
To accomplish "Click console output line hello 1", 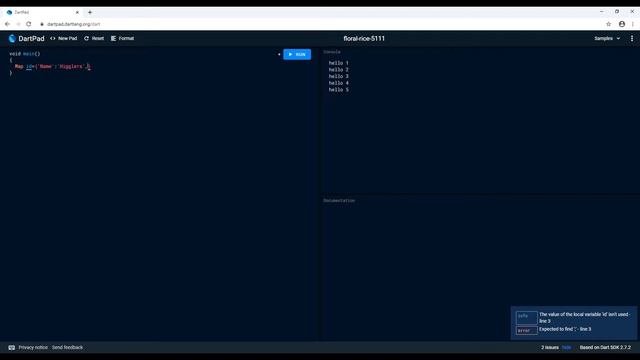I will (338, 63).
